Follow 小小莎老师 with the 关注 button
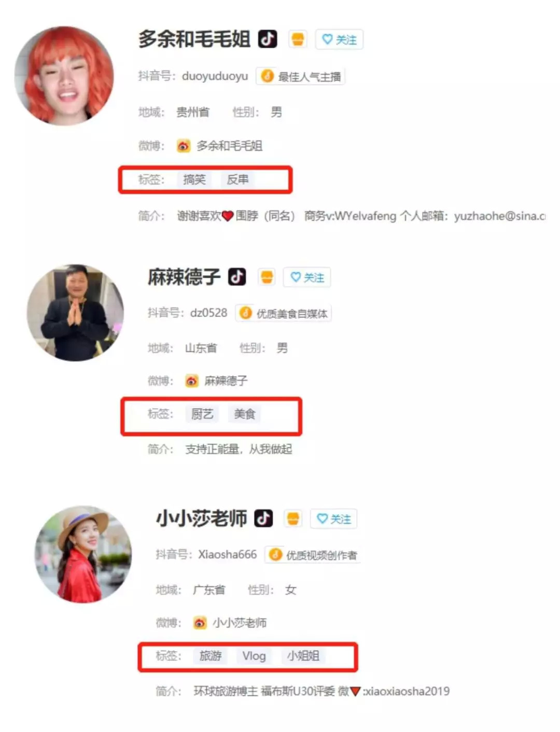 click(334, 519)
